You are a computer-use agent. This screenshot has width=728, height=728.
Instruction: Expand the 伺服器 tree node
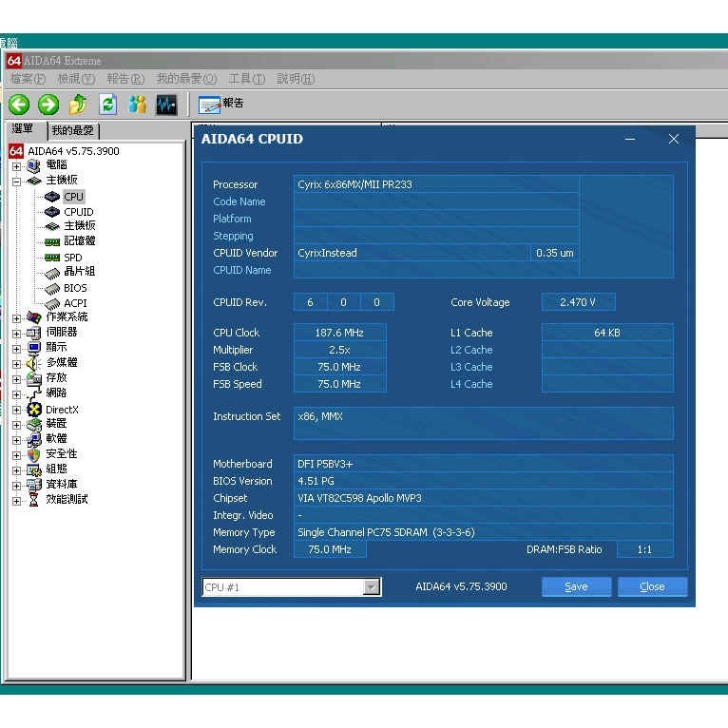pos(17,334)
